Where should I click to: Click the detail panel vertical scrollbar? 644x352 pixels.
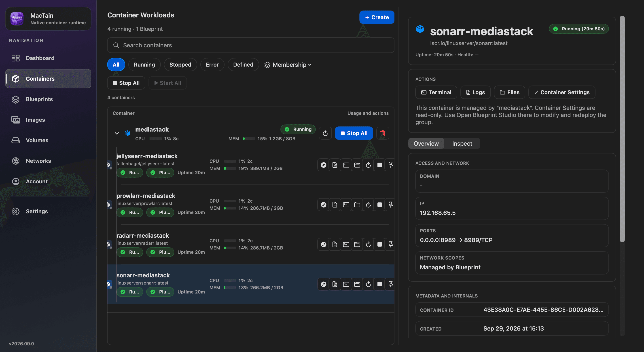622,129
